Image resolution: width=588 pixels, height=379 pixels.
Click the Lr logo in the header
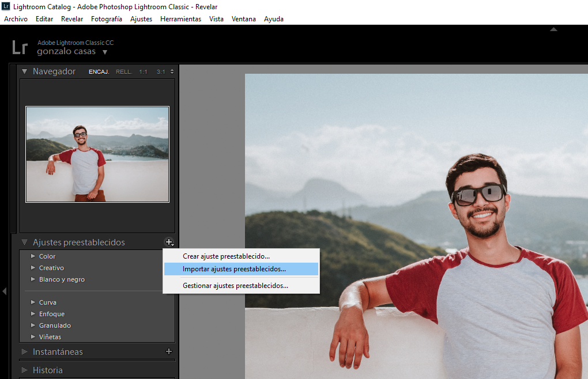20,48
